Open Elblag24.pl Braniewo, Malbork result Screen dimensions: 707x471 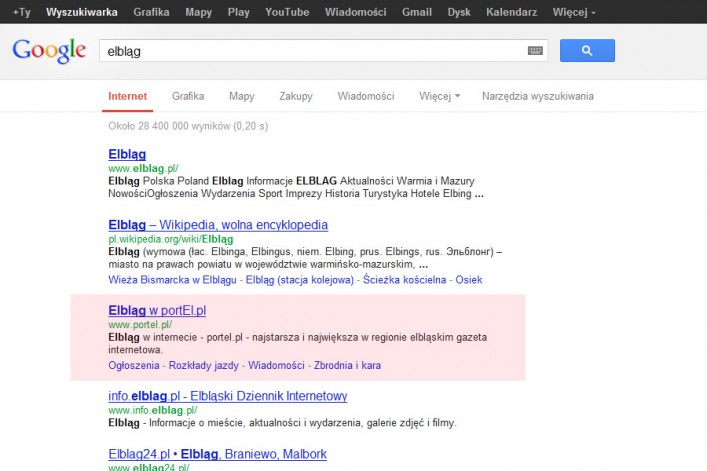[217, 454]
